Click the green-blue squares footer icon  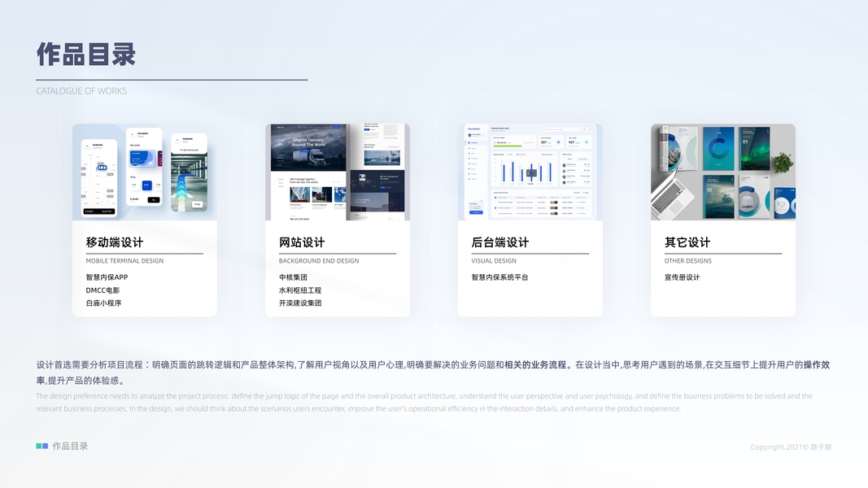pyautogui.click(x=42, y=446)
